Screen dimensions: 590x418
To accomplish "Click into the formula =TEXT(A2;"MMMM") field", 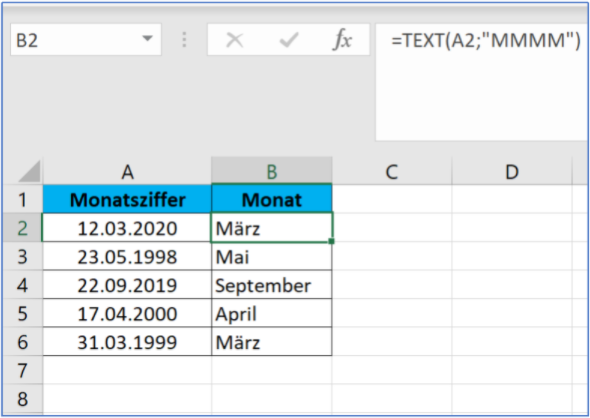I will point(482,82).
